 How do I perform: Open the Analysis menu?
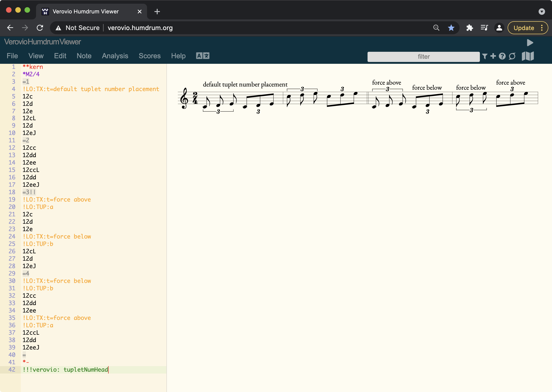[115, 56]
